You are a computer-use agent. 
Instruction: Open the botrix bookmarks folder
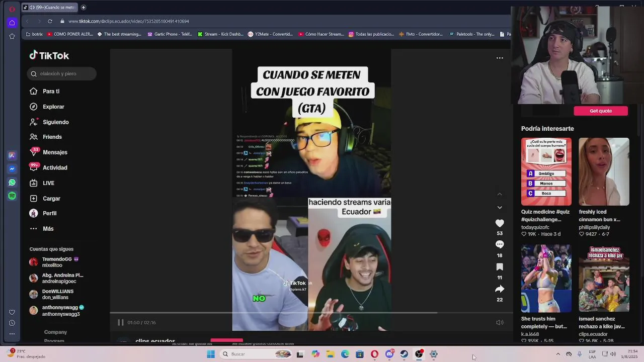(x=34, y=34)
